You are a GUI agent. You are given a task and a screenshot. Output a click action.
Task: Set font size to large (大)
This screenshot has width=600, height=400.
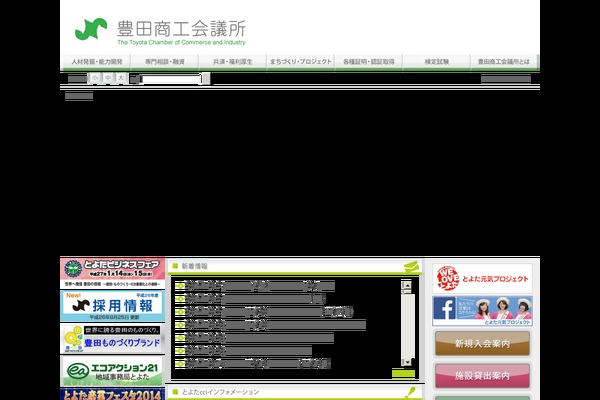(x=121, y=78)
